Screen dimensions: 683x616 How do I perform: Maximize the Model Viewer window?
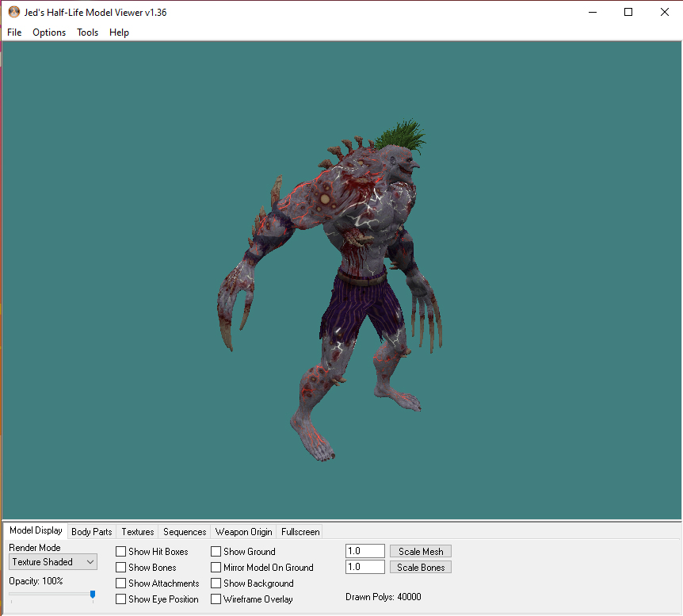(628, 12)
